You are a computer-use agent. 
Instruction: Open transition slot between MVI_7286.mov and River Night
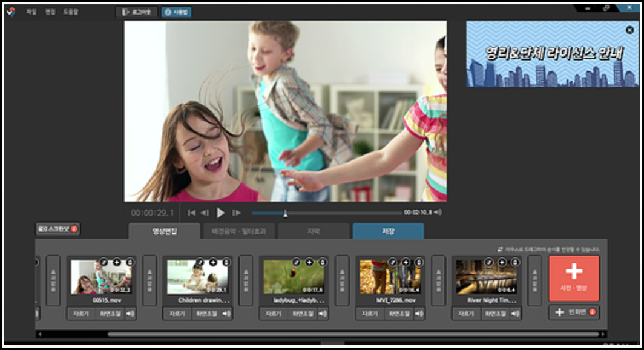point(438,280)
